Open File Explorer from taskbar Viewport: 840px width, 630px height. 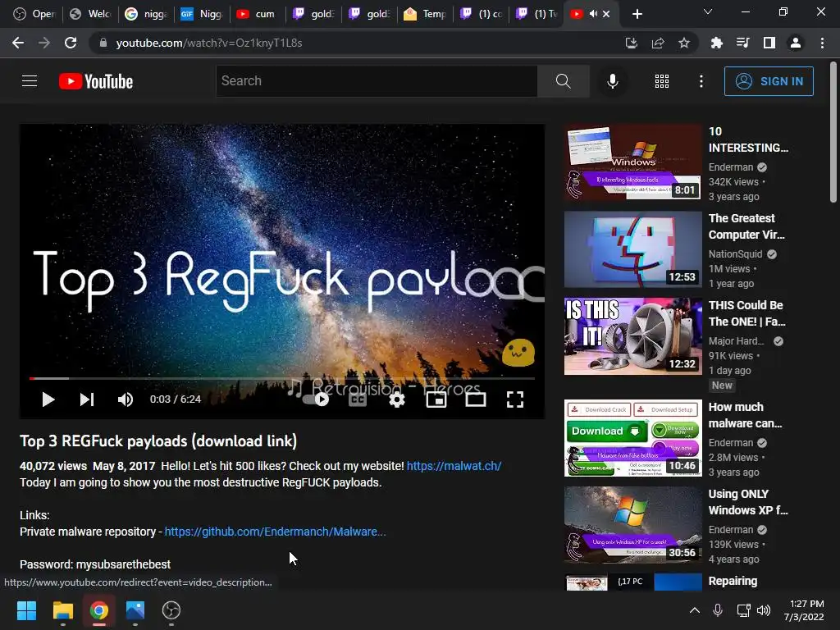[x=62, y=610]
